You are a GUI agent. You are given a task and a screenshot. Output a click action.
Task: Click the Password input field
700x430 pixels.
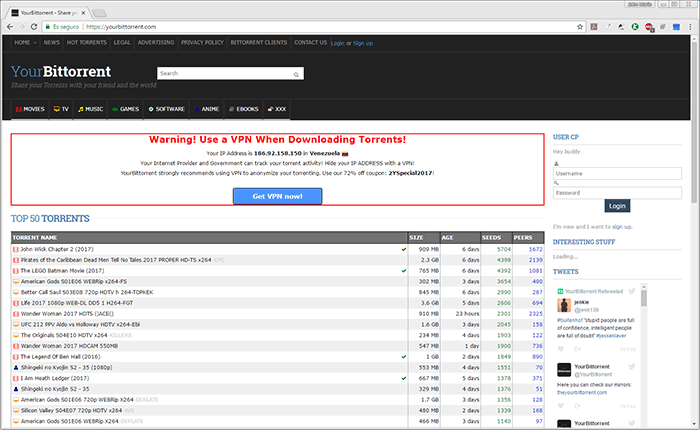617,193
